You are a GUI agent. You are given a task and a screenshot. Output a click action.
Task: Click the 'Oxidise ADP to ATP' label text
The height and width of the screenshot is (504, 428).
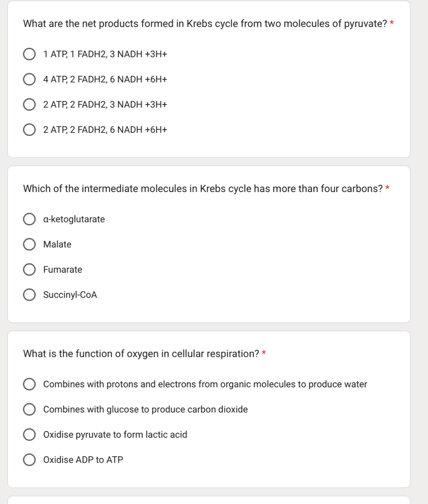pos(83,460)
